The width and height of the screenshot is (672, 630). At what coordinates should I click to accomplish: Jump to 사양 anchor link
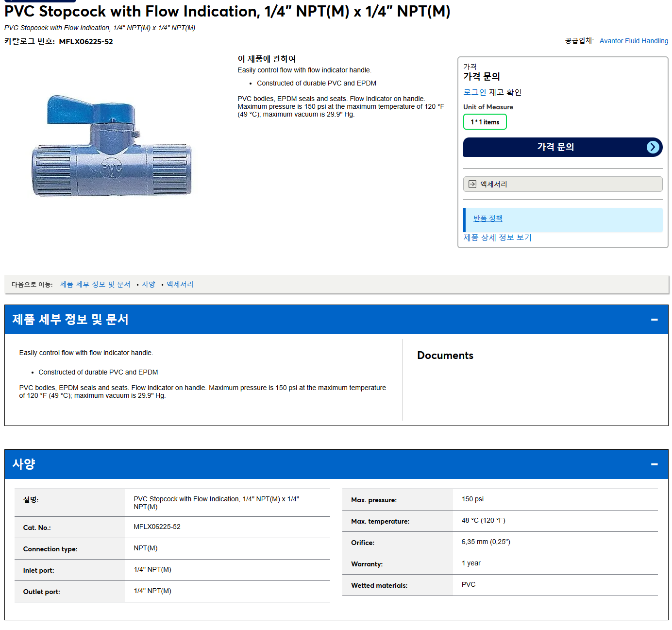click(149, 284)
